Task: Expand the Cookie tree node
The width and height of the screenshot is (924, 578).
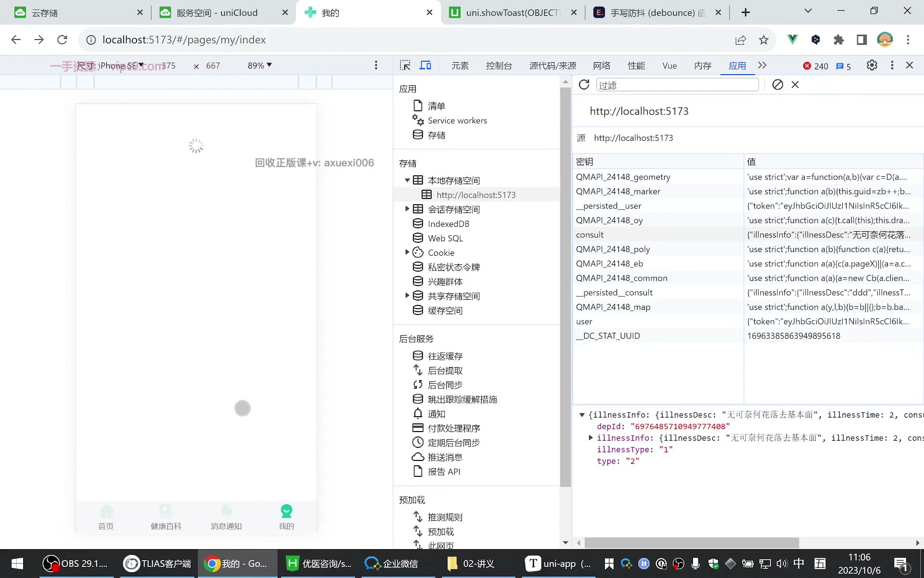Action: (x=407, y=252)
